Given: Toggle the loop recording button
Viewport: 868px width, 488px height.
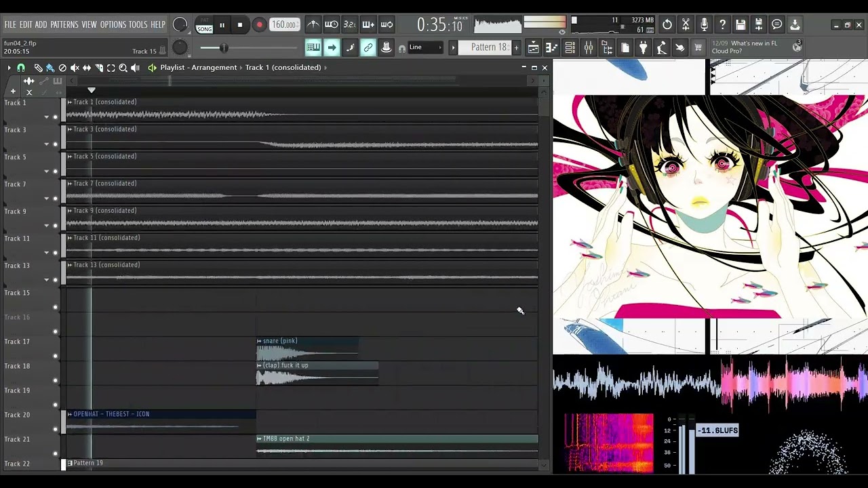Looking at the screenshot, I should 387,25.
